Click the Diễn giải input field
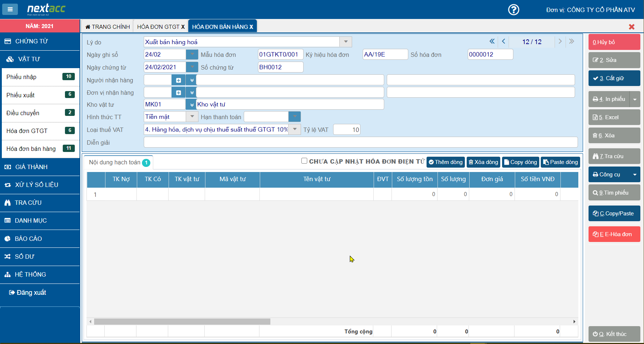644x344 pixels. pos(360,142)
